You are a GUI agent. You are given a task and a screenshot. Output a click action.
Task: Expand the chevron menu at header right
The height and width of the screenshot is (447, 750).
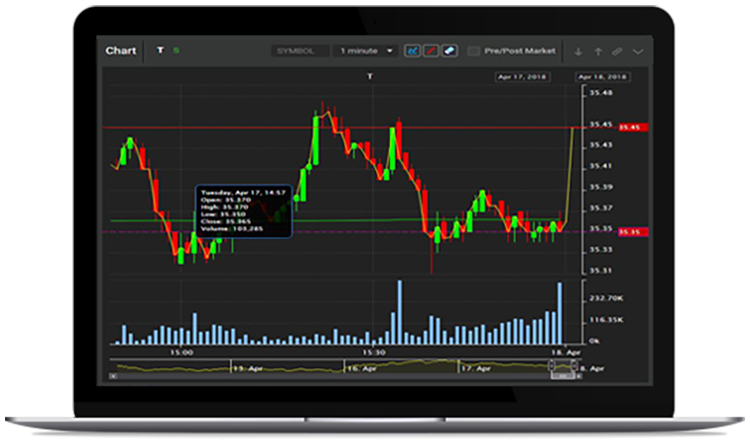[x=638, y=51]
